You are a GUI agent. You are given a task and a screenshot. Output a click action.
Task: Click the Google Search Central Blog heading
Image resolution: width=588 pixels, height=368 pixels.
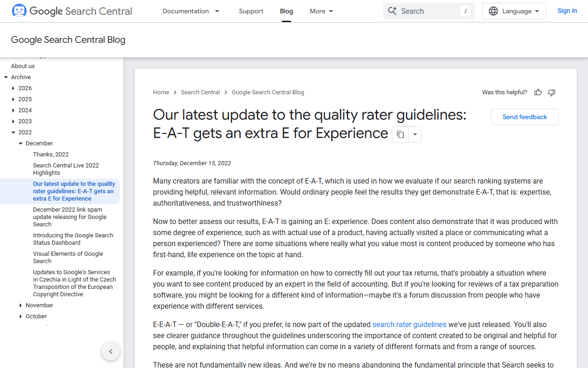pyautogui.click(x=68, y=40)
